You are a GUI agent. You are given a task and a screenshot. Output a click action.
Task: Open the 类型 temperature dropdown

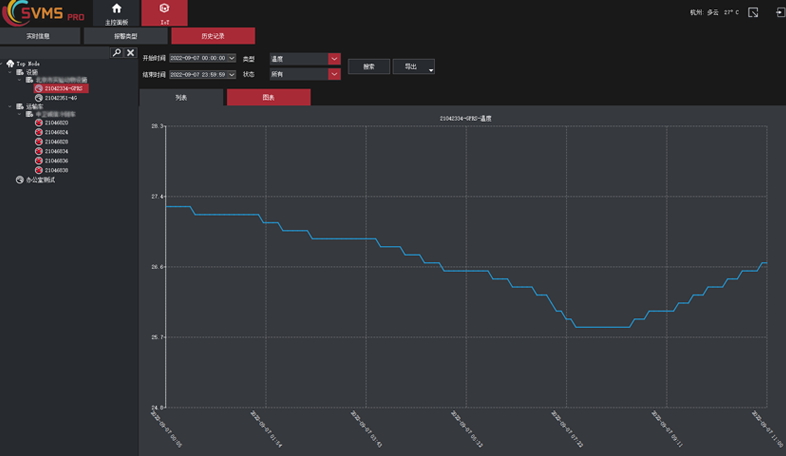click(x=335, y=59)
